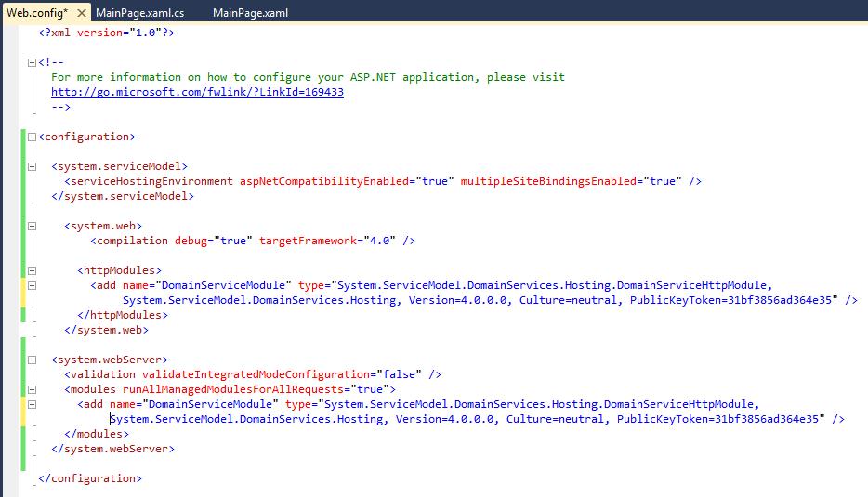Collapse the system.webServer section
The height and width of the screenshot is (497, 868).
point(33,360)
